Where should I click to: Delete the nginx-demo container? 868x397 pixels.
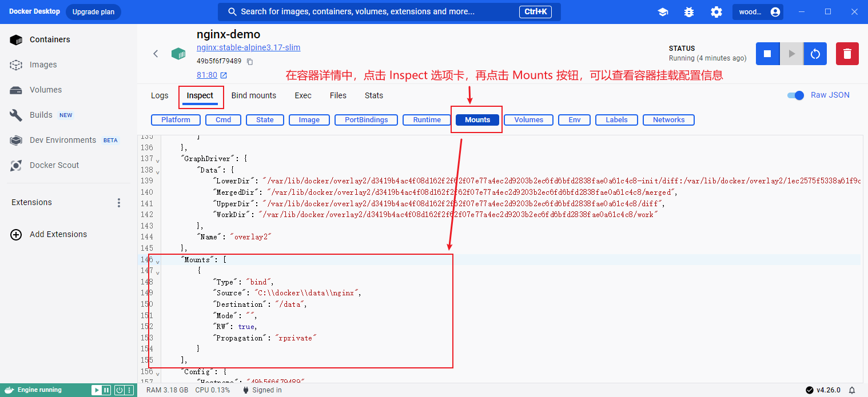pyautogui.click(x=847, y=54)
